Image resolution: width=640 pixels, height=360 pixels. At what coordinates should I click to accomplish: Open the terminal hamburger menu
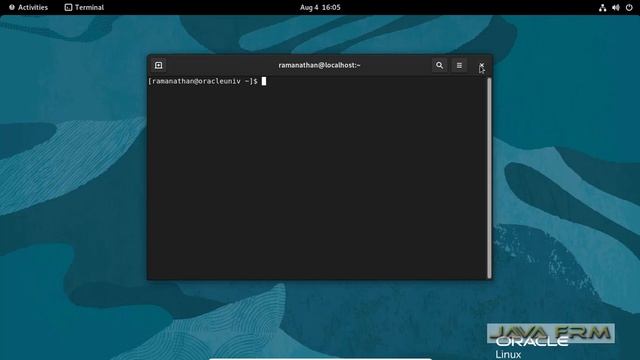459,65
